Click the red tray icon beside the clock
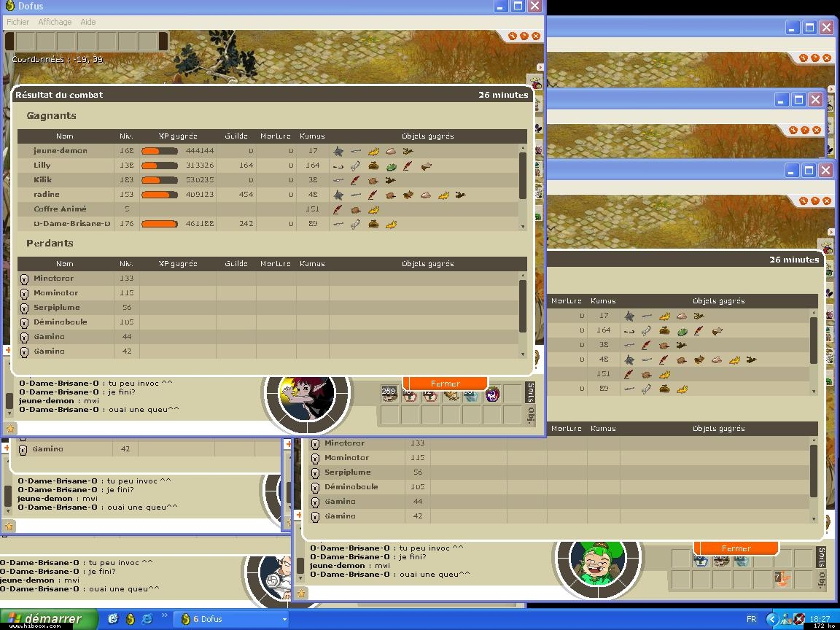840x630 pixels. 798,619
